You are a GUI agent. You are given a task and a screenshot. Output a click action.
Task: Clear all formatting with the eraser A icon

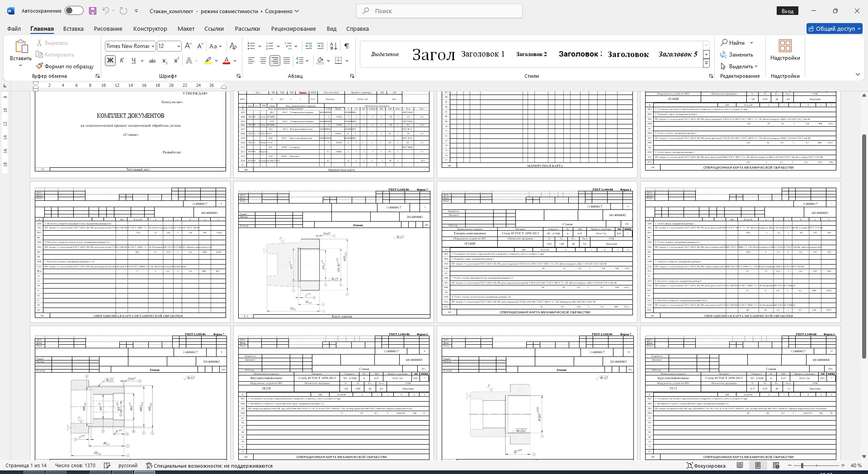(233, 46)
